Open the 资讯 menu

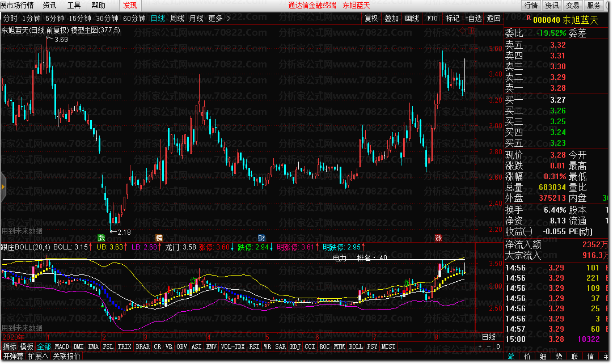click(x=50, y=5)
